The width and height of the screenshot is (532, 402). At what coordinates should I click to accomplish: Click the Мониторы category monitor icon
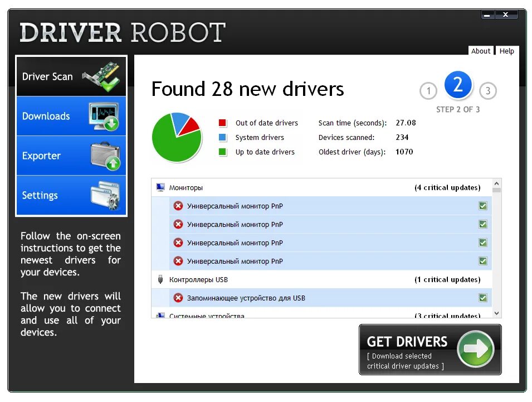(160, 187)
